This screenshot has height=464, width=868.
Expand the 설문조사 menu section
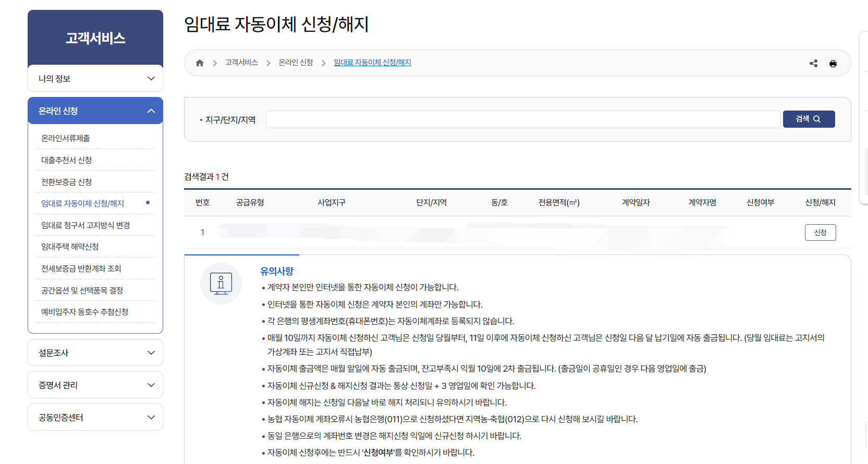[x=95, y=352]
